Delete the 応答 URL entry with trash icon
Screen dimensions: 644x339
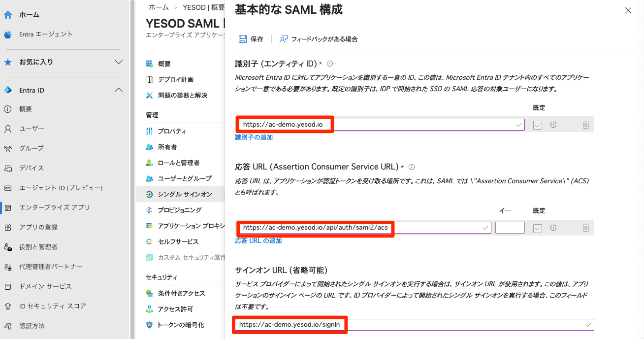coord(585,228)
